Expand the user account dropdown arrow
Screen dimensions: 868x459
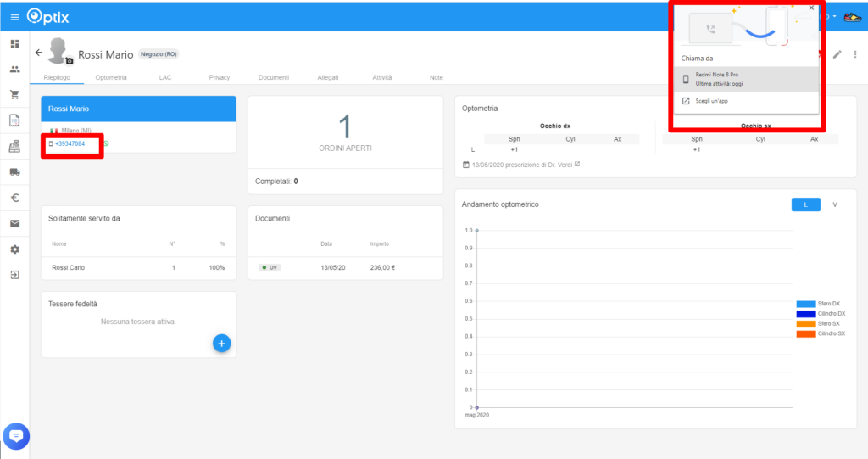click(834, 17)
